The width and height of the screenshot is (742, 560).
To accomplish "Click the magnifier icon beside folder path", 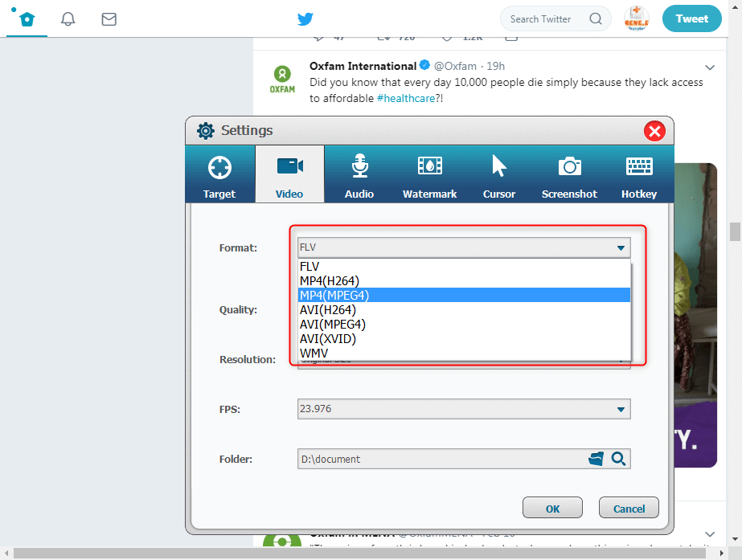I will pos(618,459).
